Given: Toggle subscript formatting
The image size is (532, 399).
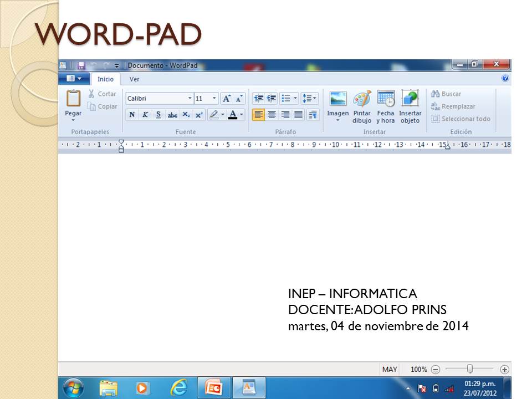Looking at the screenshot, I should 186,115.
